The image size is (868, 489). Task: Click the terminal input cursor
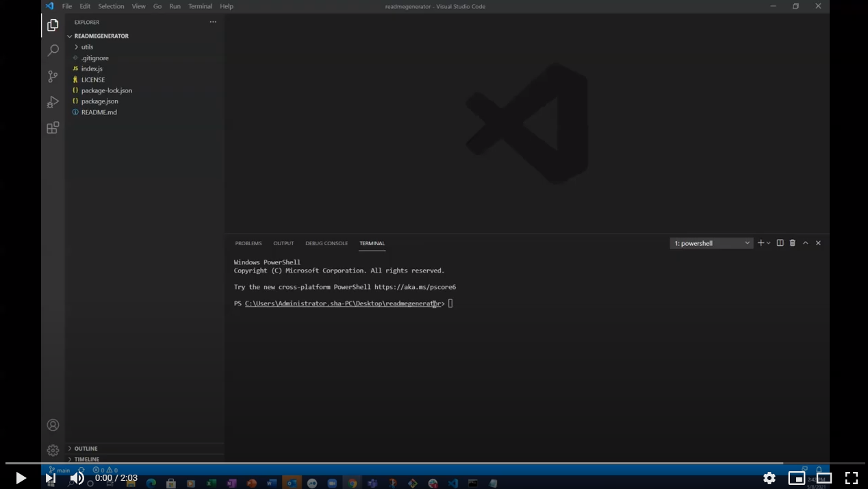coord(450,303)
